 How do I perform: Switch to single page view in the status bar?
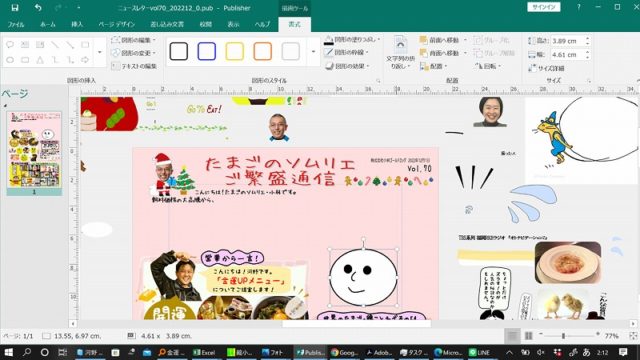coord(512,336)
